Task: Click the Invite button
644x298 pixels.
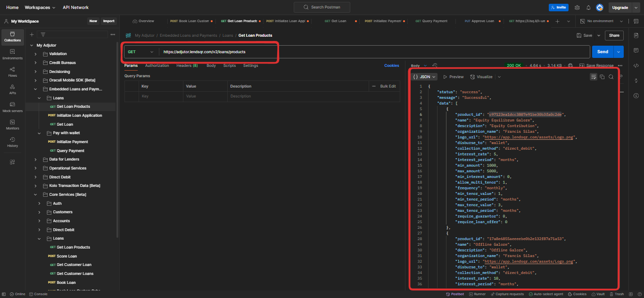Action: pos(558,8)
